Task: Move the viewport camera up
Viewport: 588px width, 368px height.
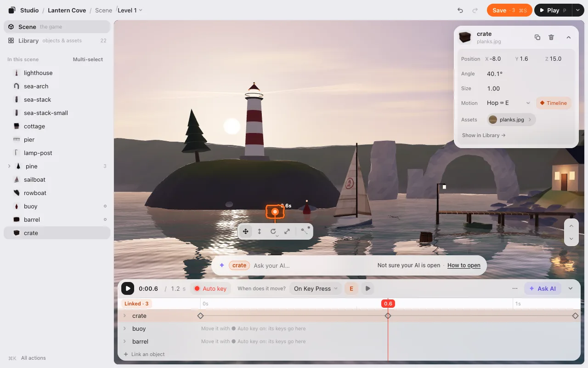Action: click(x=571, y=226)
